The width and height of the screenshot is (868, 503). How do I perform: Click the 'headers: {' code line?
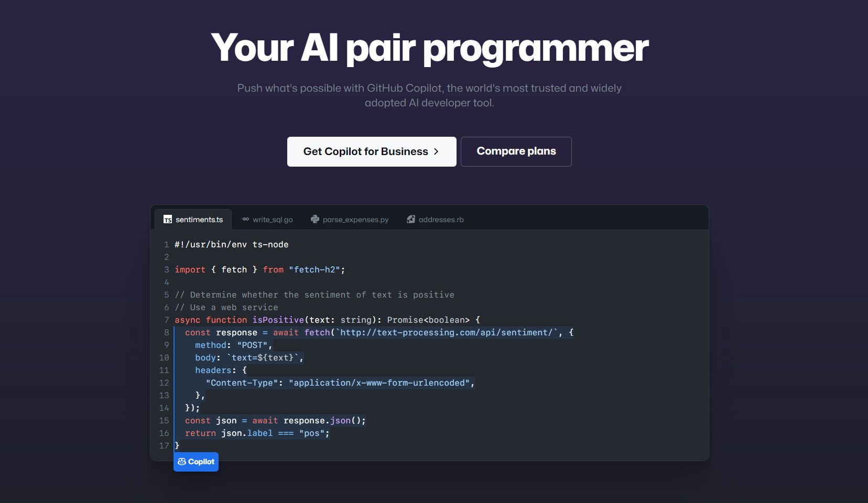click(221, 370)
